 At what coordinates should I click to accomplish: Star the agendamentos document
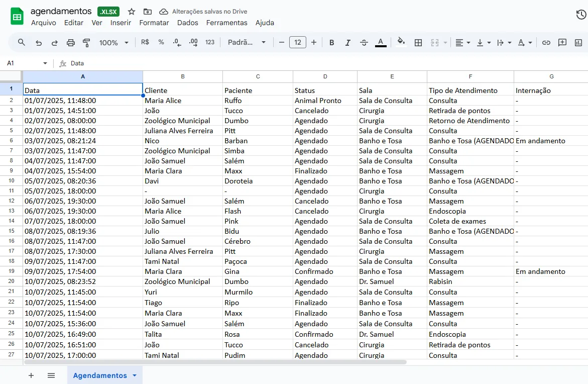(131, 12)
